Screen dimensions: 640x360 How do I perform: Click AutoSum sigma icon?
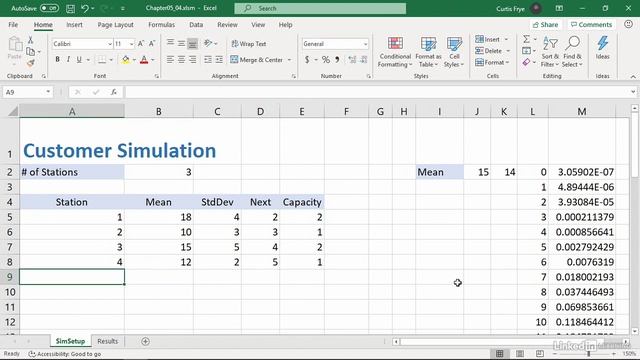pos(527,39)
